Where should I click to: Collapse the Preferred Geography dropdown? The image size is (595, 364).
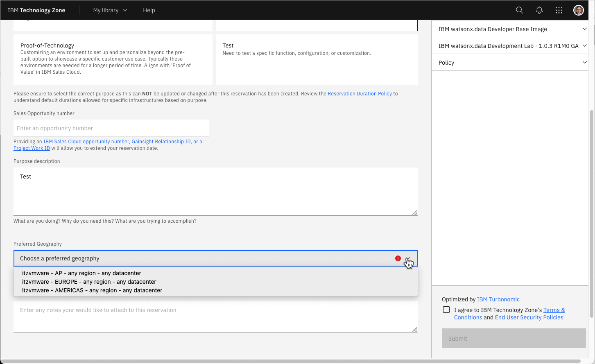tap(408, 258)
